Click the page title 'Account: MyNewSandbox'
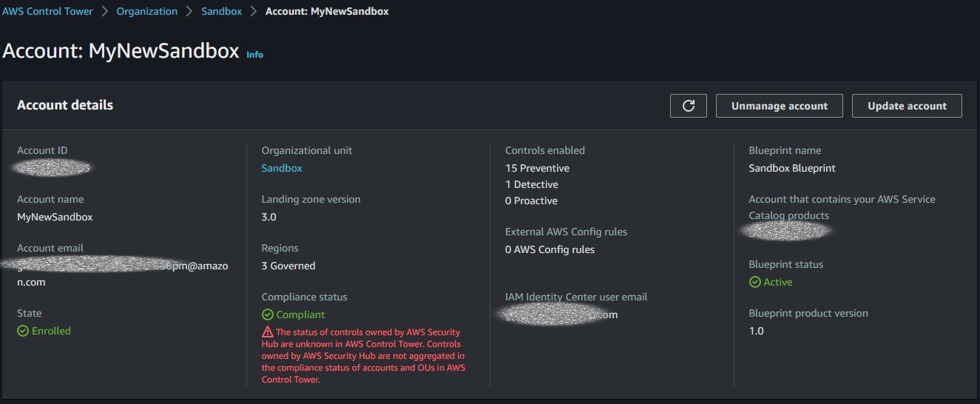Image resolution: width=980 pixels, height=404 pixels. [121, 51]
